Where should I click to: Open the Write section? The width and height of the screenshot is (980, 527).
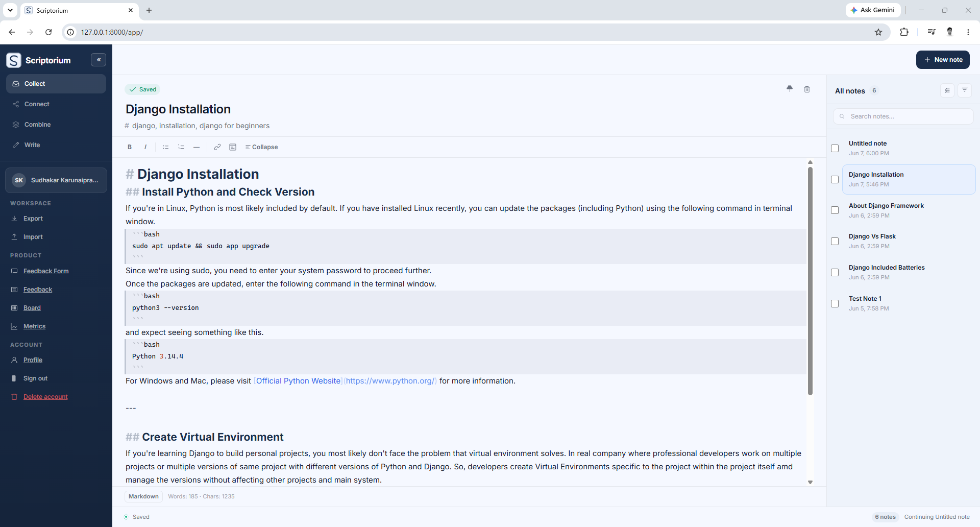click(56, 145)
